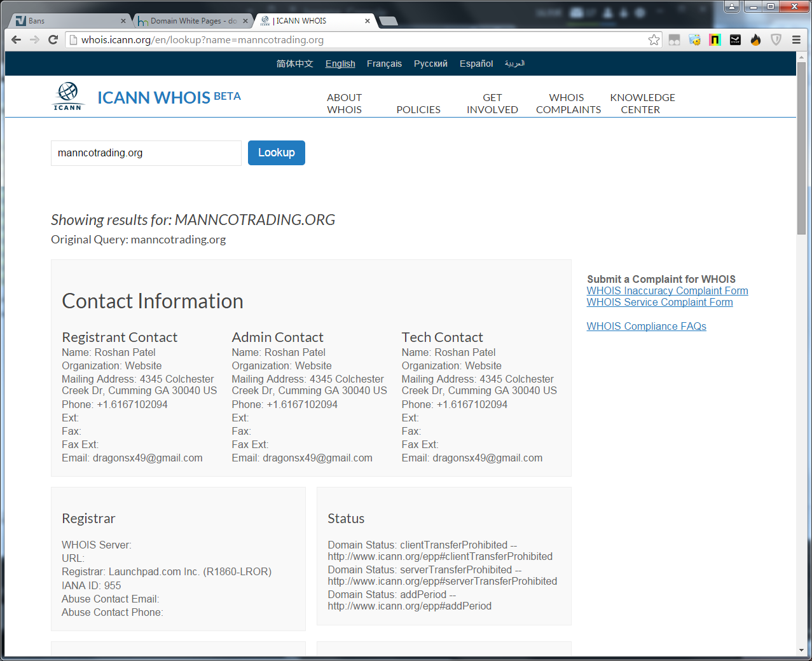This screenshot has height=661, width=812.
Task: Open the KNOWLEDGE CENTER menu
Action: pyautogui.click(x=642, y=104)
